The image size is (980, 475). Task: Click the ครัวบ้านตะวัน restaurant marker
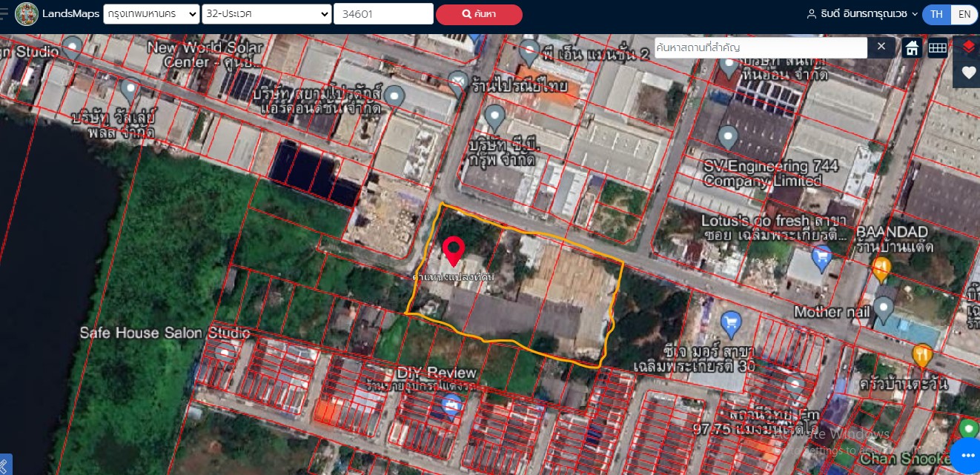pyautogui.click(x=922, y=356)
